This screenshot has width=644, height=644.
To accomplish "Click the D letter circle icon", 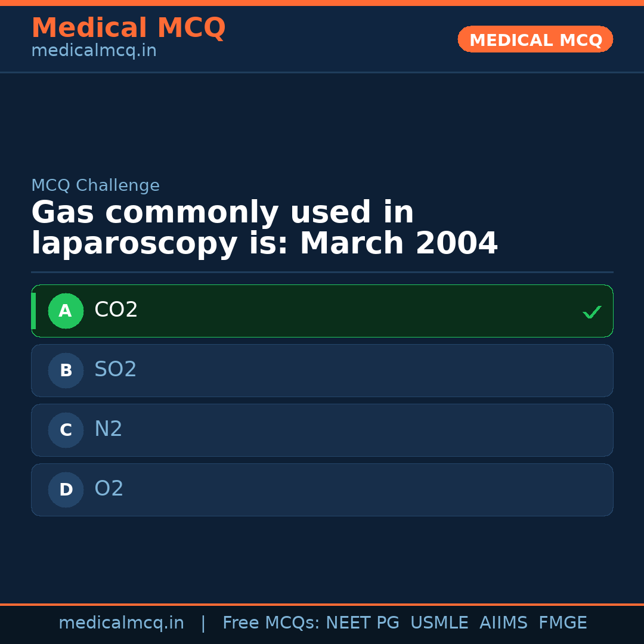I will point(66,490).
